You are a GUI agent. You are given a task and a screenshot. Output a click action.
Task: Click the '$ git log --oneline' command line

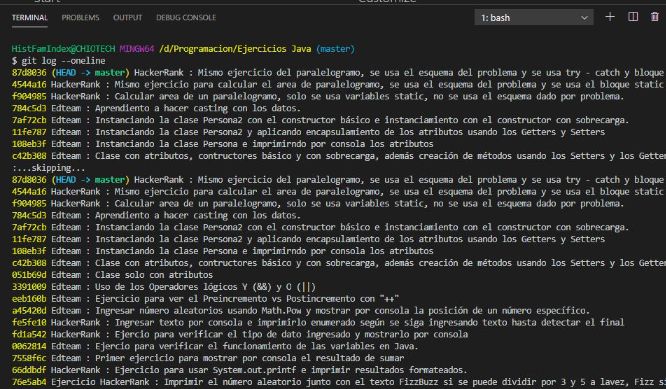[59, 61]
